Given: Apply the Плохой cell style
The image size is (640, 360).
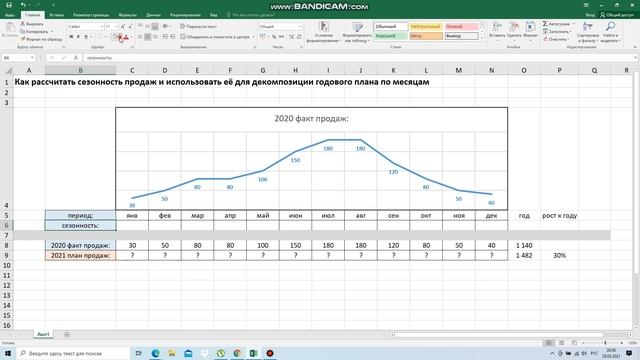Looking at the screenshot, I should [461, 27].
